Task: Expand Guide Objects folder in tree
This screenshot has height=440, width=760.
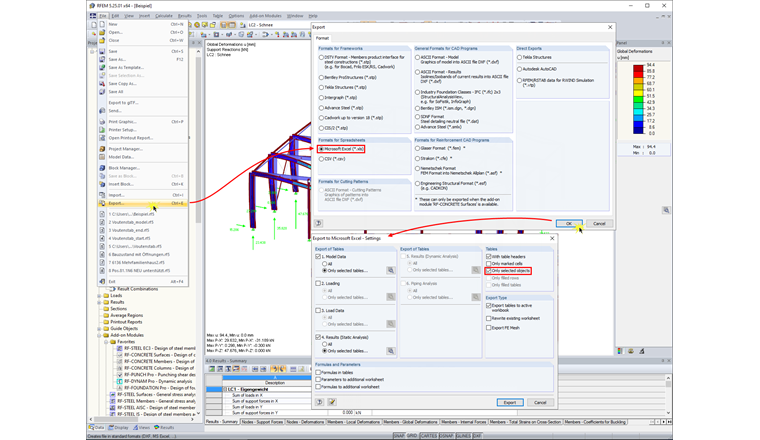Action: tap(99, 329)
